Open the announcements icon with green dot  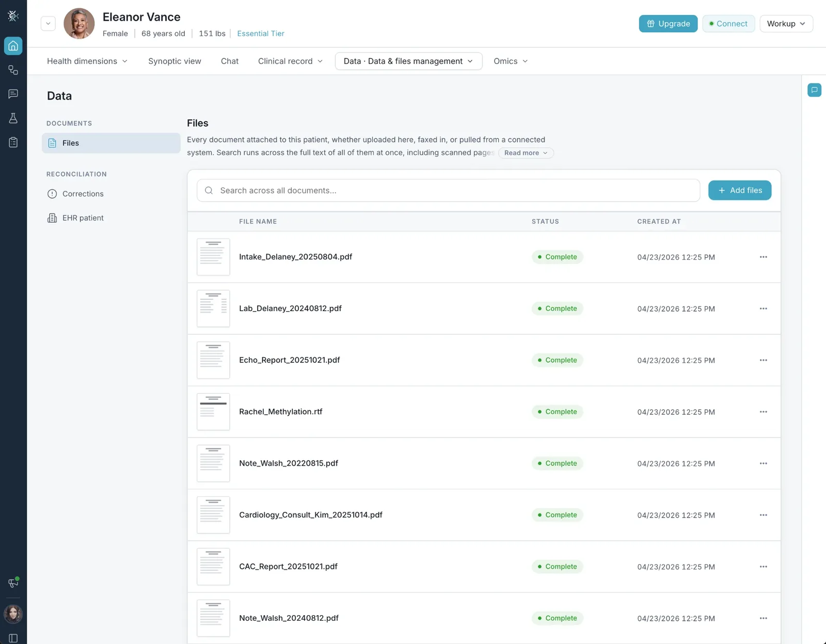(13, 583)
